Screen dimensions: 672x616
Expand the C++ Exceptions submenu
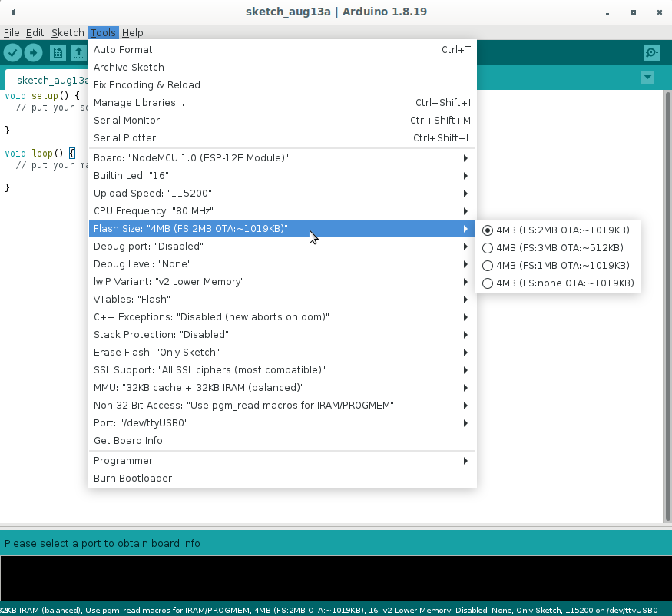[x=282, y=316]
